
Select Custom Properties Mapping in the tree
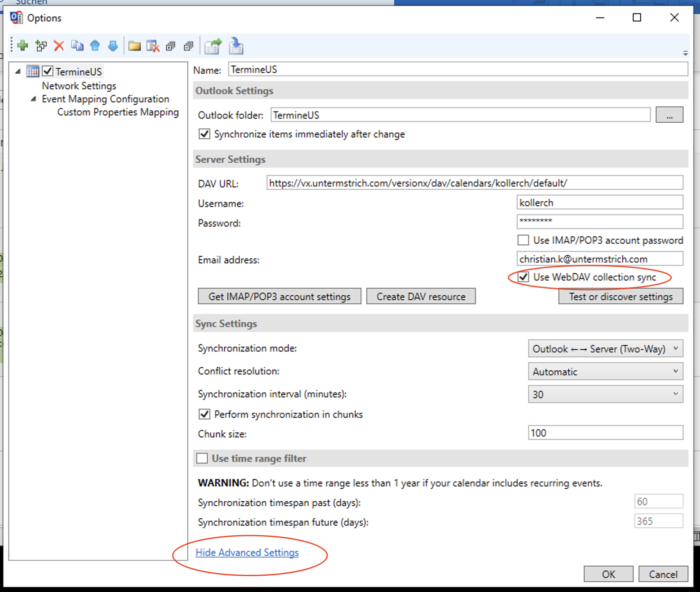pos(118,112)
